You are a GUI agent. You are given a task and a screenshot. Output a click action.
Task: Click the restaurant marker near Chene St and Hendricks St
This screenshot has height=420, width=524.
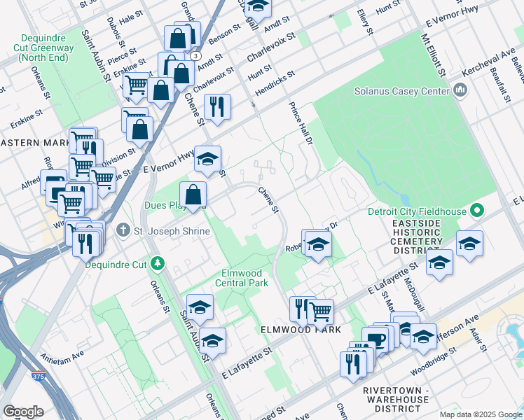[x=217, y=108]
